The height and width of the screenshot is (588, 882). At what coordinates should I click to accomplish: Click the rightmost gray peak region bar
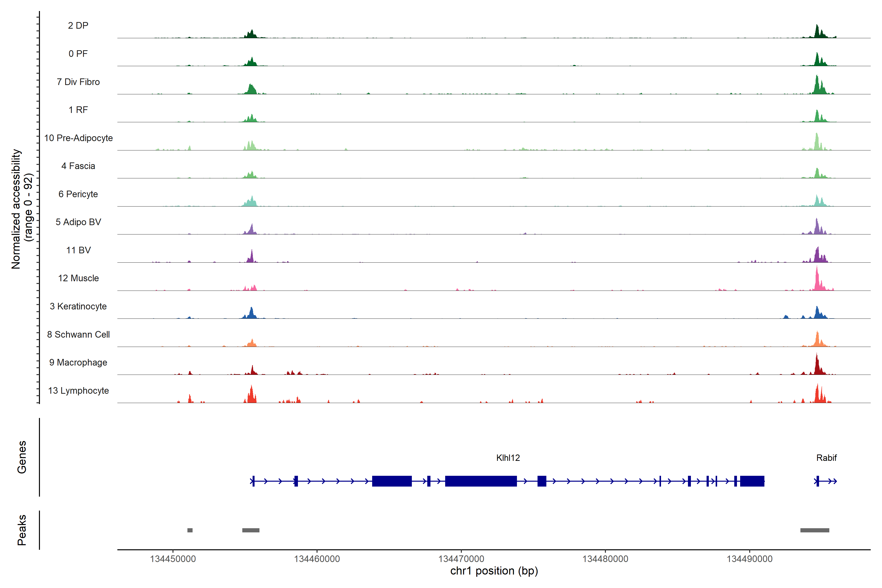(x=814, y=530)
